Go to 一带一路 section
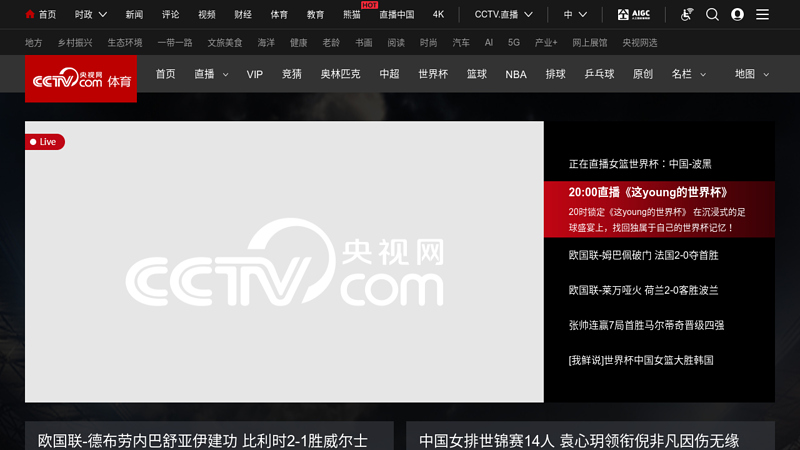Image resolution: width=800 pixels, height=450 pixels. coord(175,43)
